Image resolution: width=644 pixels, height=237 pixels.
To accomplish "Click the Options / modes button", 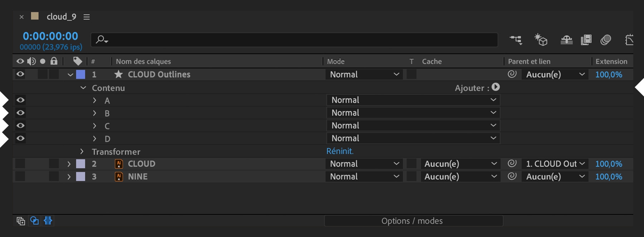I will [x=413, y=221].
